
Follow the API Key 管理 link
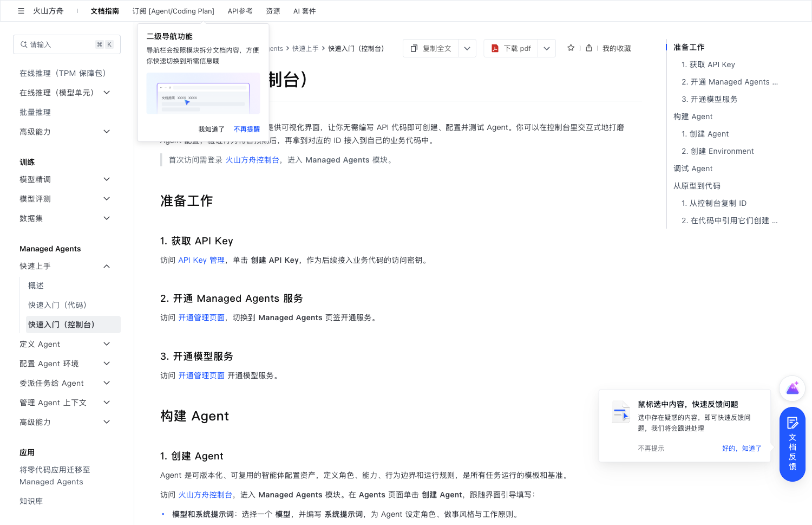201,260
